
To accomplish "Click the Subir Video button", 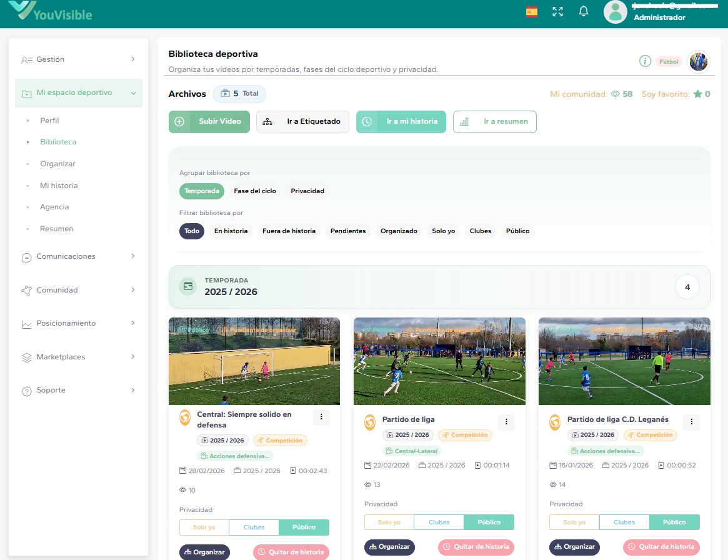I will 209,121.
